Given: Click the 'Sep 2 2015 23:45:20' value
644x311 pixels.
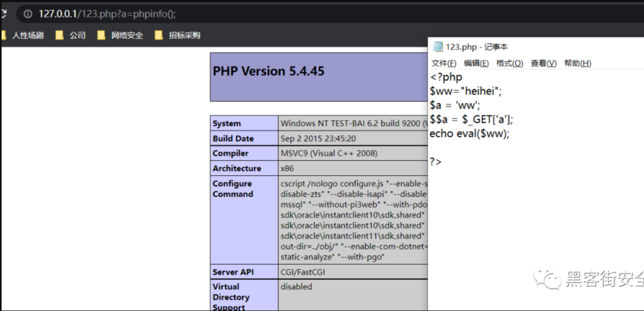Looking at the screenshot, I should pyautogui.click(x=319, y=139).
